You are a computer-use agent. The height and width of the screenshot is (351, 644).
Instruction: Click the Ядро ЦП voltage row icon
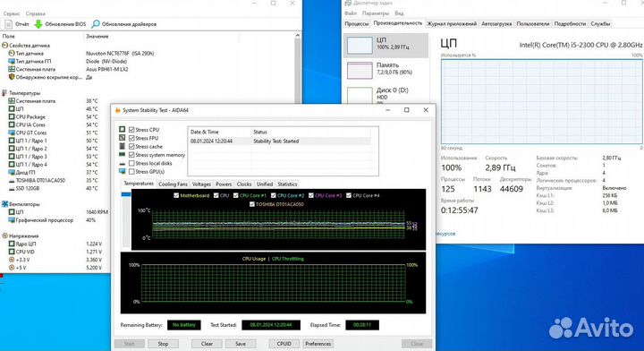point(12,244)
